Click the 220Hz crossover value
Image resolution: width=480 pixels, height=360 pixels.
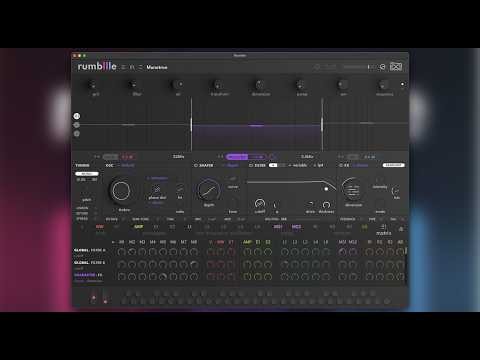[x=178, y=156]
